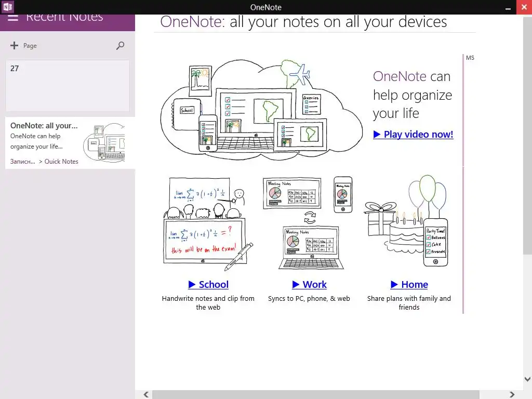Open the hamburger menu beside Recent Notes
This screenshot has height=399, width=532.
pyautogui.click(x=13, y=17)
